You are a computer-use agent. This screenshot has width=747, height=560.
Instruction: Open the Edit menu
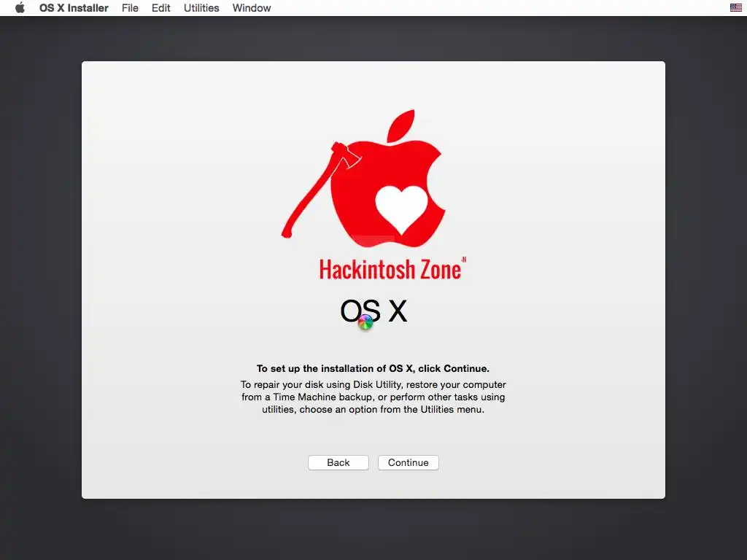tap(161, 8)
